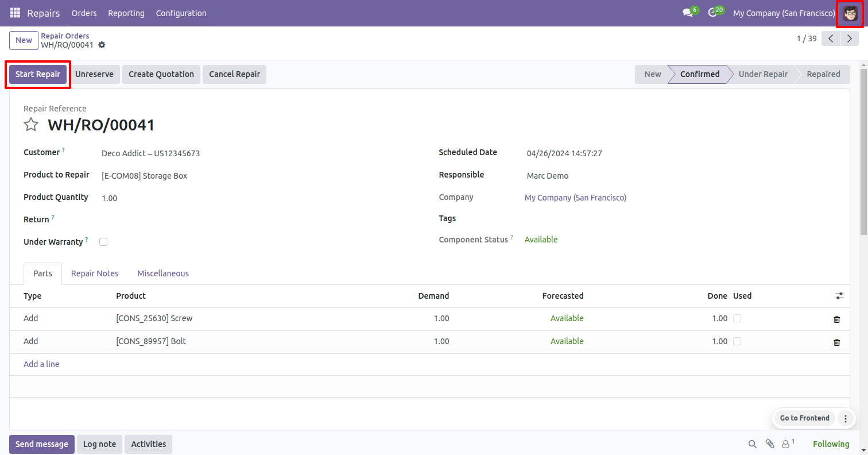Viewport: 868px width, 455px height.
Task: Click the Add a line link
Action: 41,364
